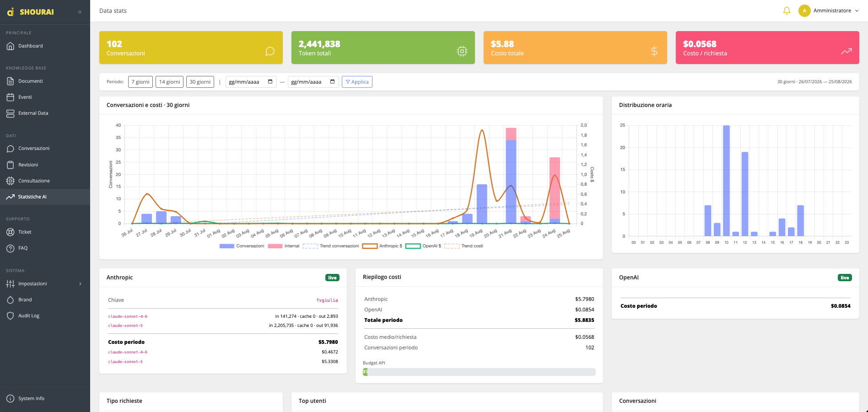Open the end date calendar picker
This screenshot has height=412, width=868.
(332, 82)
